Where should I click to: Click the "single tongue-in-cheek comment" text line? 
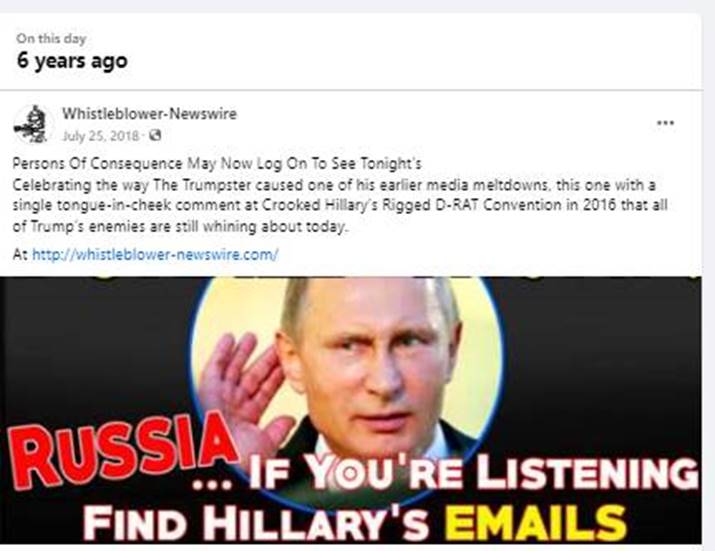[x=340, y=205]
